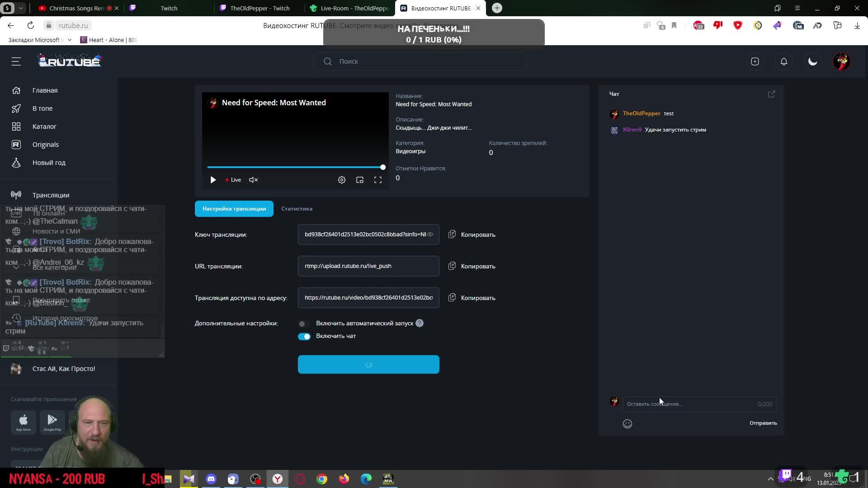Click Отправить to send chat message

click(x=763, y=423)
